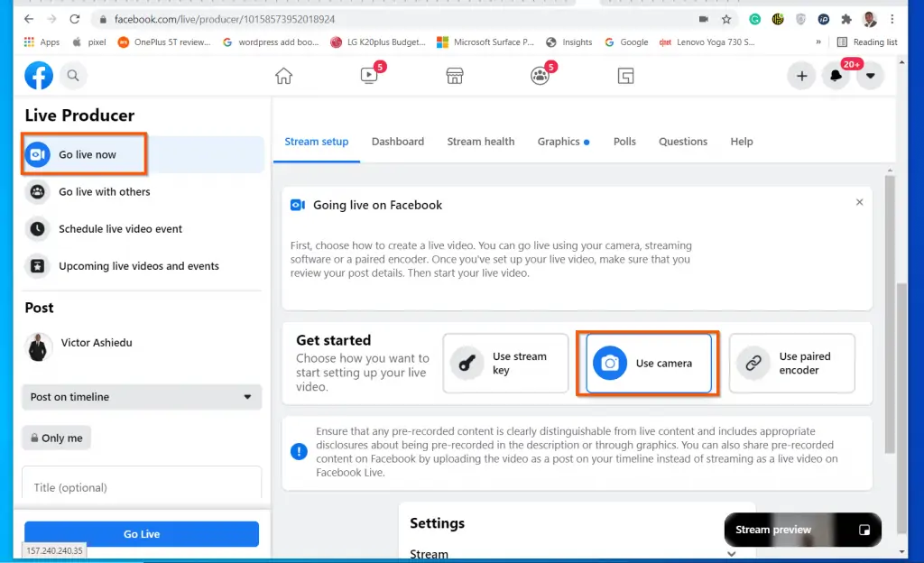Go back with browser back arrow
The width and height of the screenshot is (924, 563).
pos(29,20)
